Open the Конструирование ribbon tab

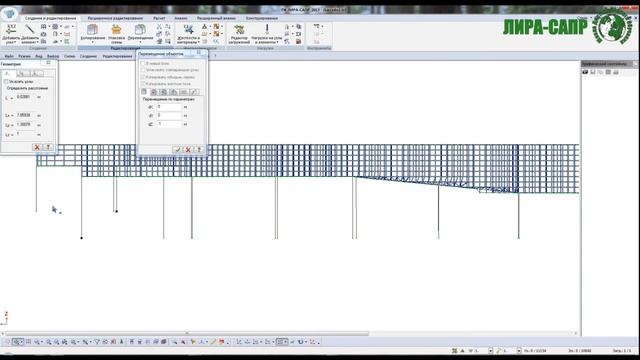tap(262, 18)
